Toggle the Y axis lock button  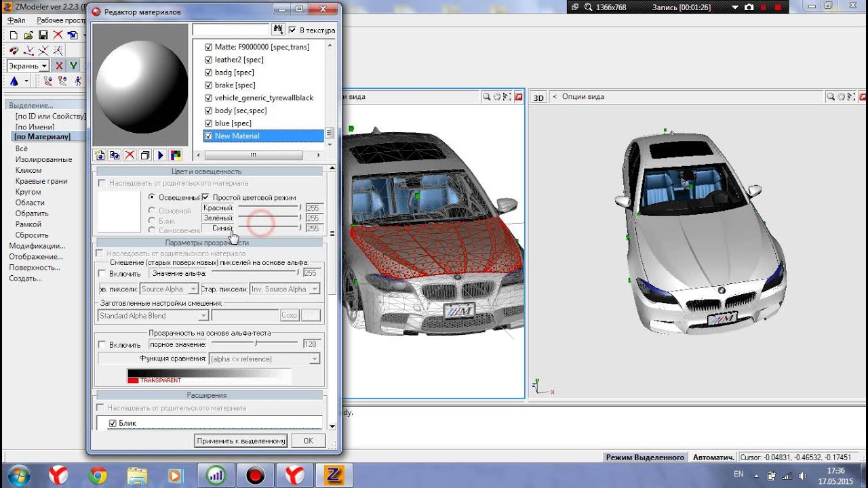pyautogui.click(x=73, y=66)
